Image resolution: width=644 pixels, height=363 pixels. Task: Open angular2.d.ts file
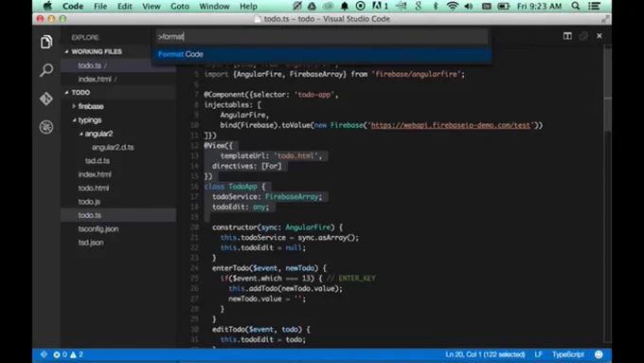coord(113,147)
